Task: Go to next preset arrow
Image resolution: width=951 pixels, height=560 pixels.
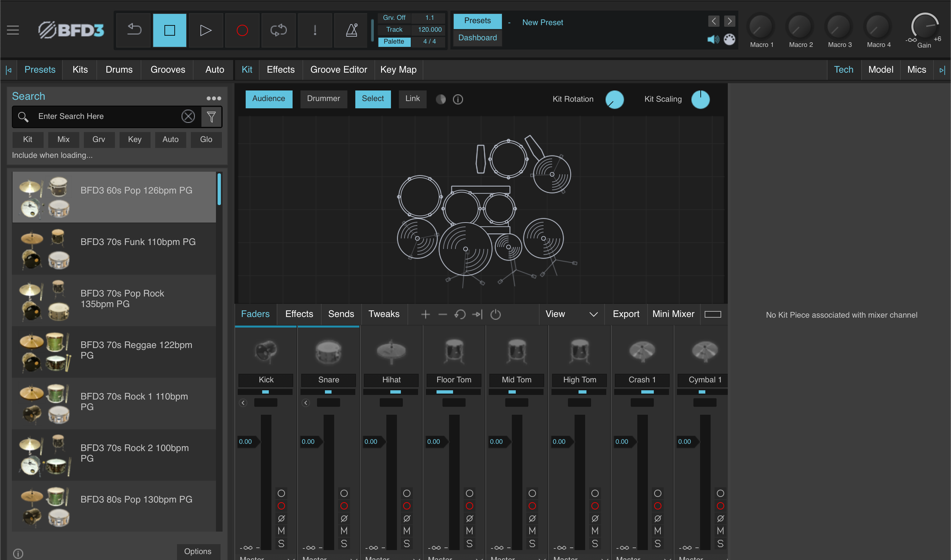Action: 729,21
